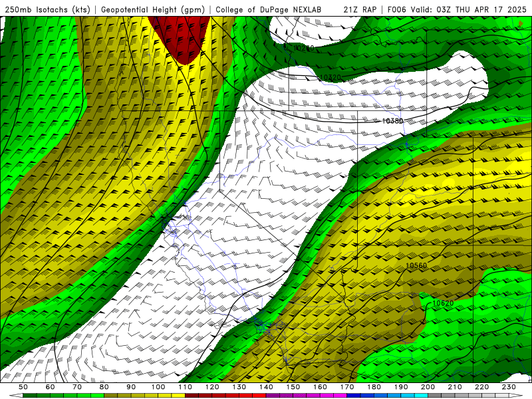Click the 170 value on the color scale
Image resolution: width=532 pixels, height=399 pixels.
coord(347,387)
